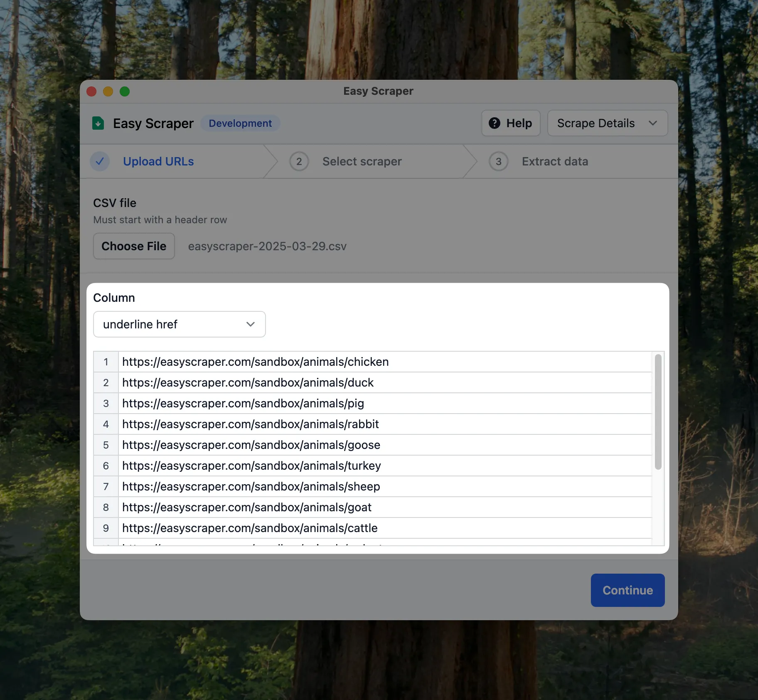The image size is (758, 700).
Task: Click the Easy Scraper green logo icon
Action: [98, 123]
